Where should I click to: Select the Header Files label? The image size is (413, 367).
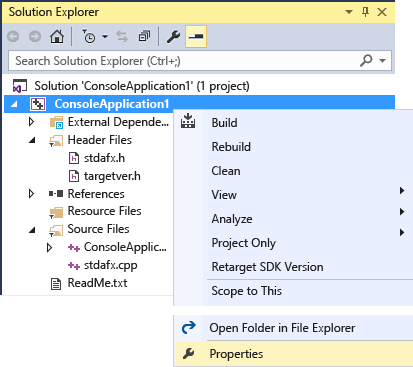pos(99,140)
